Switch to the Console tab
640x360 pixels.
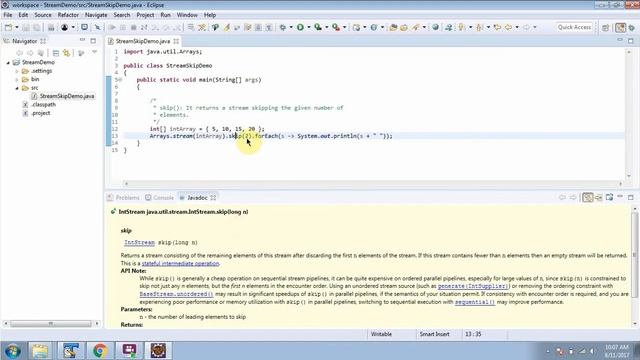[160, 198]
